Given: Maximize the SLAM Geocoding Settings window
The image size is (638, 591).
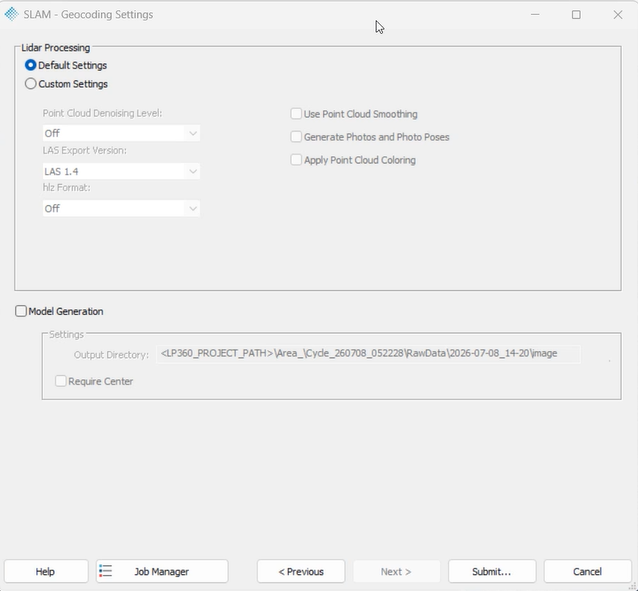Looking at the screenshot, I should coord(576,15).
